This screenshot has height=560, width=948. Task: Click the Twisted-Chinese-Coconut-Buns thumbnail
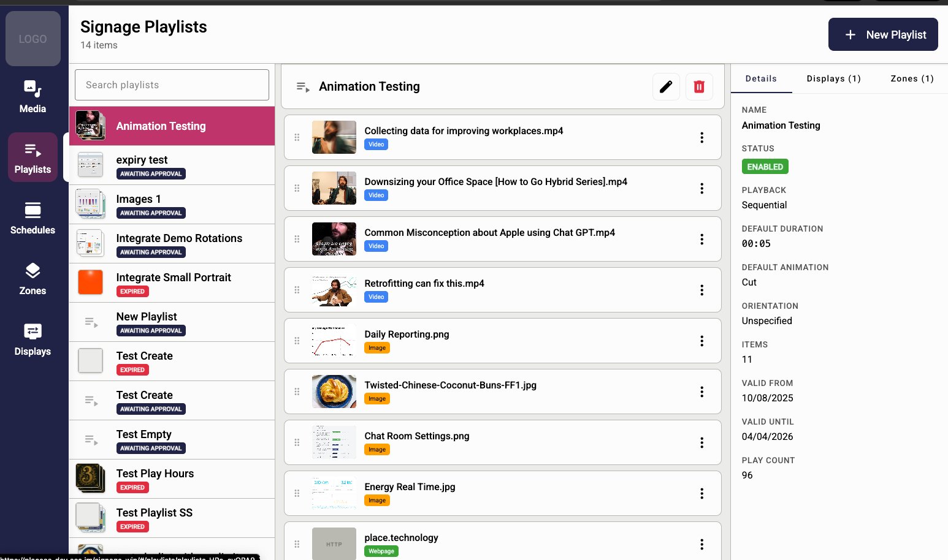pyautogui.click(x=334, y=392)
